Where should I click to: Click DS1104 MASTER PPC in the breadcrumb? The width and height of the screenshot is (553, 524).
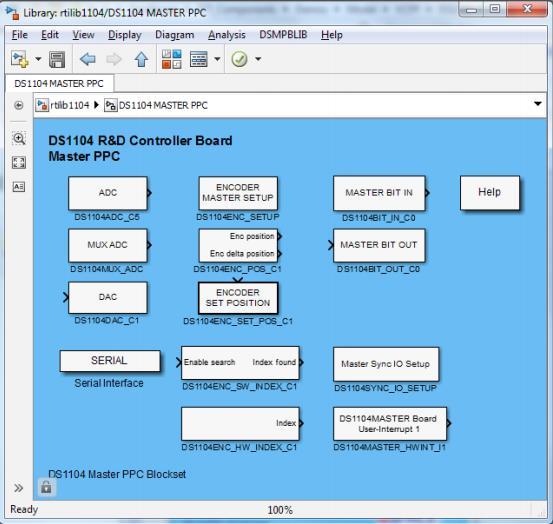pos(163,105)
